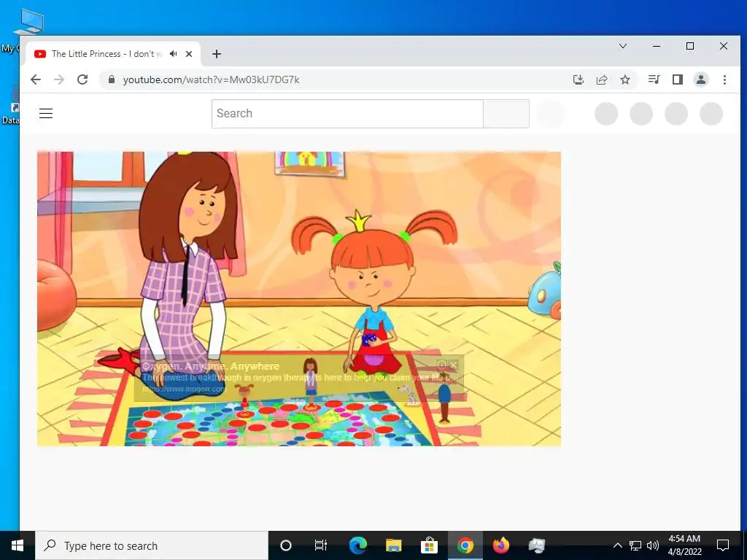Launch Microsoft Edge from taskbar
The width and height of the screenshot is (747, 560).
point(357,545)
